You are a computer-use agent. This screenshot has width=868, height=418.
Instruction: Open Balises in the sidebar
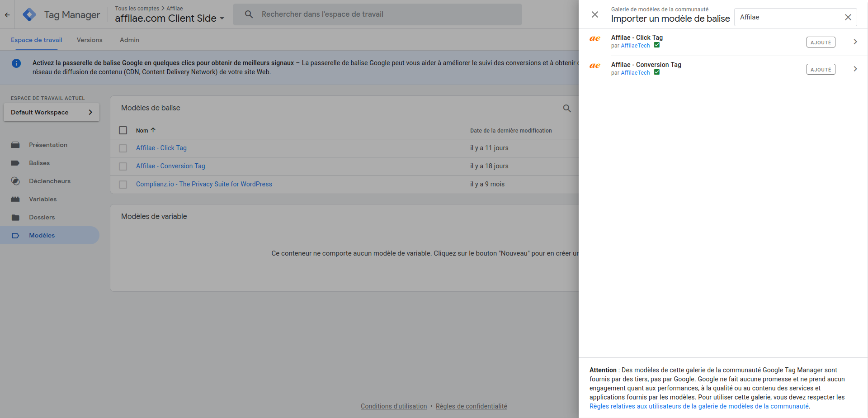(39, 163)
